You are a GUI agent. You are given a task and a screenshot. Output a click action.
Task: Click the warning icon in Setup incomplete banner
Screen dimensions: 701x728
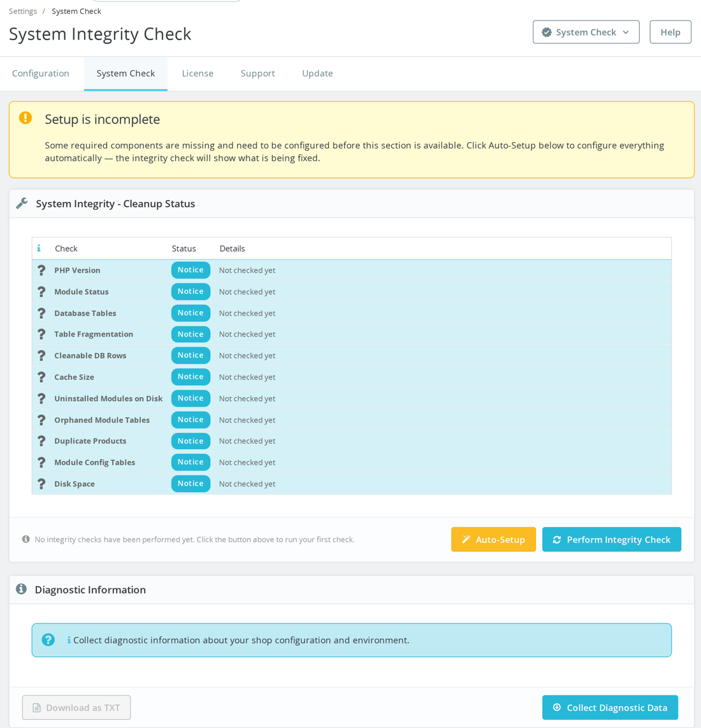[25, 118]
